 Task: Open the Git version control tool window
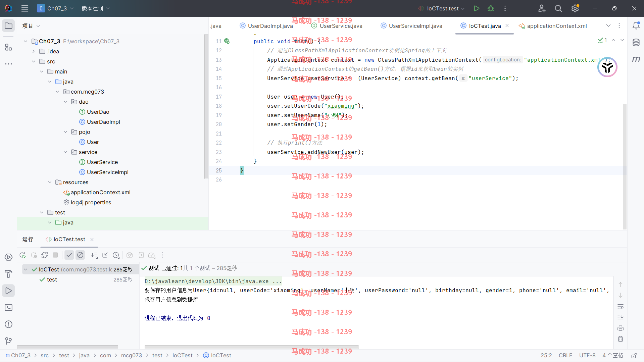(x=8, y=341)
